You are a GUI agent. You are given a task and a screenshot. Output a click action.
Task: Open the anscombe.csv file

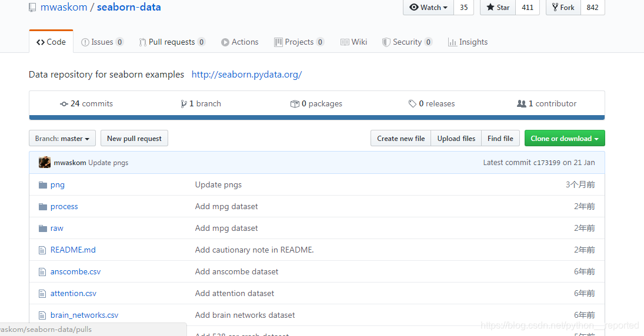[x=75, y=271]
